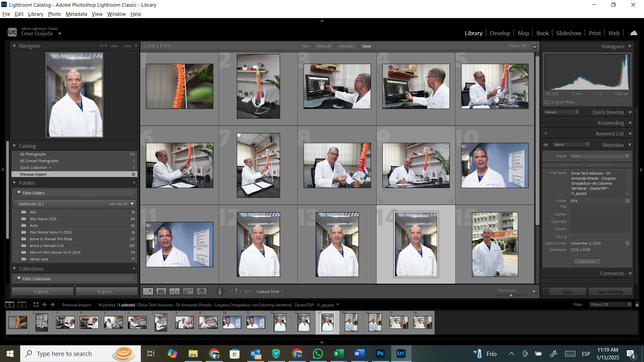Image resolution: width=644 pixels, height=362 pixels.
Task: Toggle sort direction A-Z icon
Action: [x=236, y=292]
